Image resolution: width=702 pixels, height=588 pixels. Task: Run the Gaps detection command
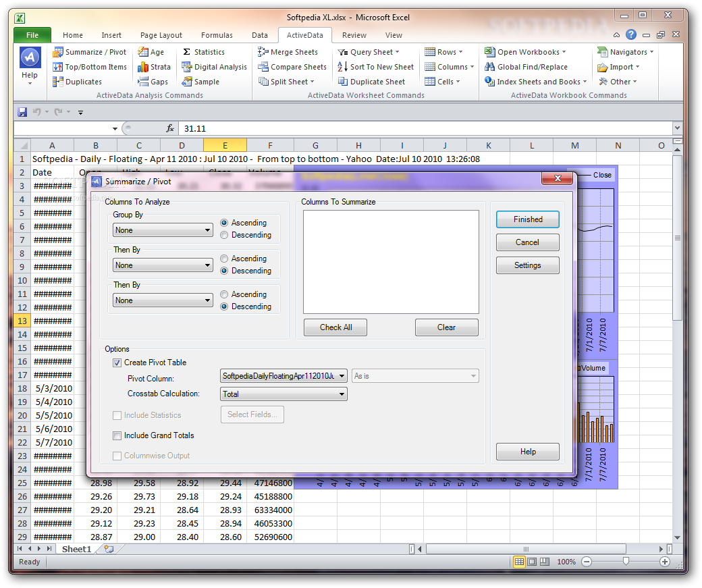point(153,82)
